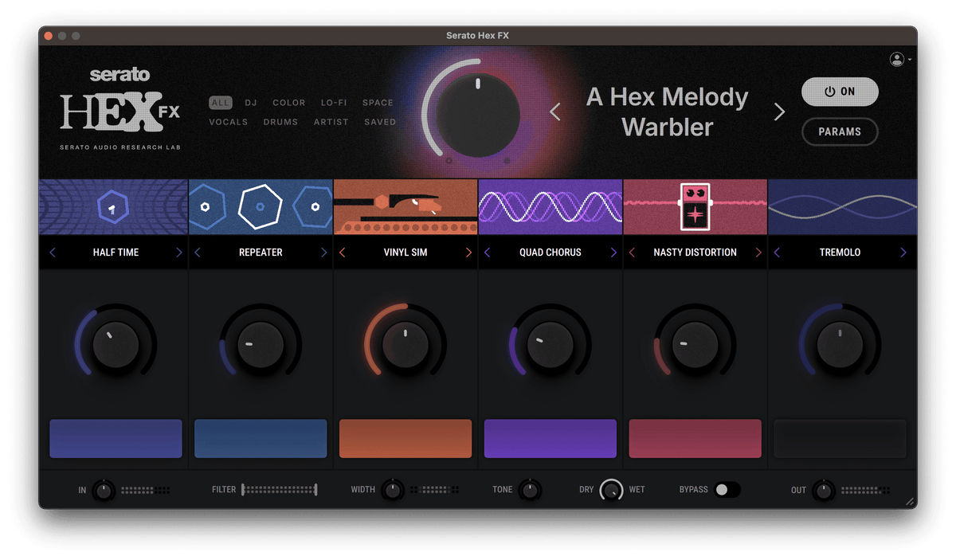
Task: Click the Serato Hex FX logo
Action: (120, 109)
